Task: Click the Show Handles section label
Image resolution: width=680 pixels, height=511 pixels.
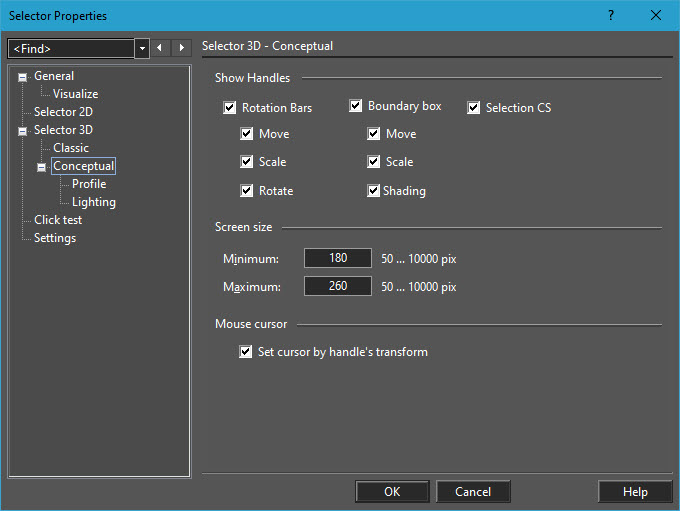Action: point(252,78)
